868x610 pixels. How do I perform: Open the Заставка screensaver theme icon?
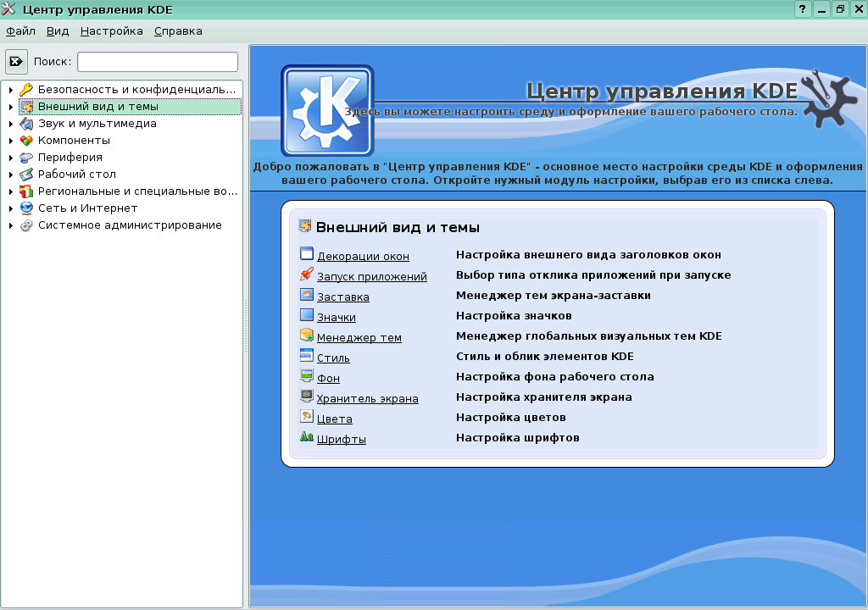click(x=305, y=294)
